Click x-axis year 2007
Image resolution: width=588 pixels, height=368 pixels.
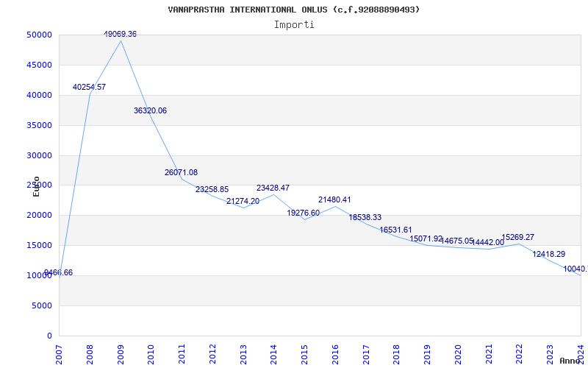[60, 355]
